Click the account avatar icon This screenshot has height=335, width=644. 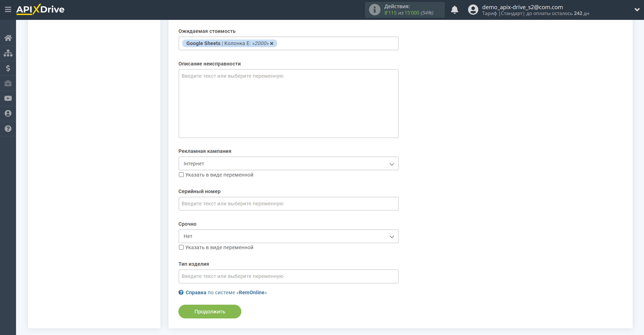tap(473, 10)
